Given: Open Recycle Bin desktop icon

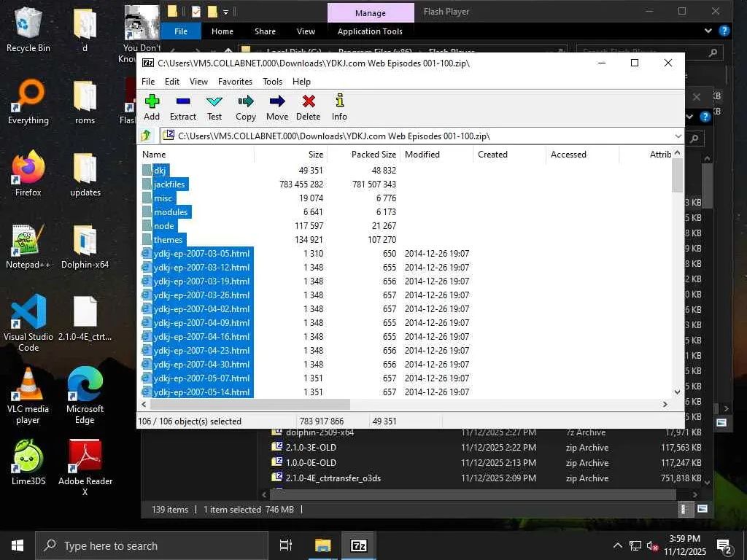Looking at the screenshot, I should point(28,29).
